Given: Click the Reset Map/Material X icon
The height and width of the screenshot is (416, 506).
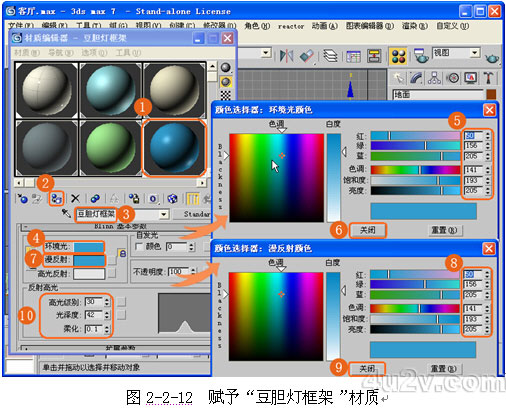Looking at the screenshot, I should tap(76, 199).
